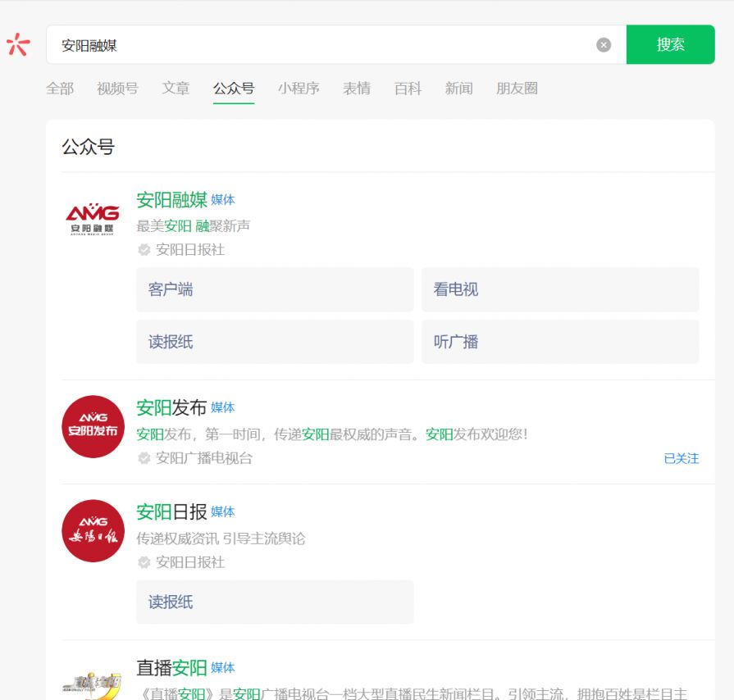Open the 安阳融媒 account logo
Viewport: 734px width, 700px height.
click(93, 220)
